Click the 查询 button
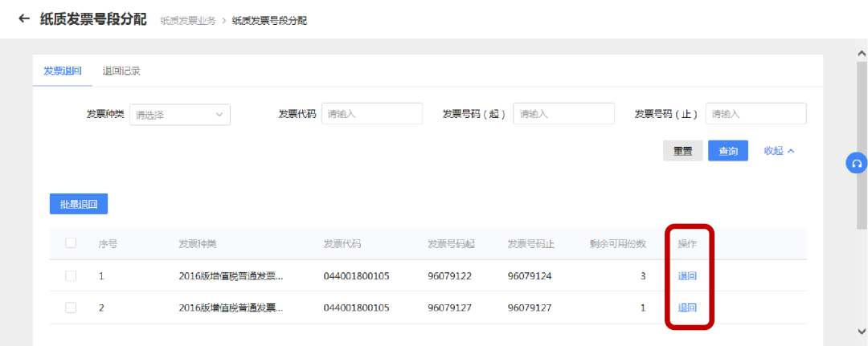Viewport: 868px width, 346px height. 728,151
